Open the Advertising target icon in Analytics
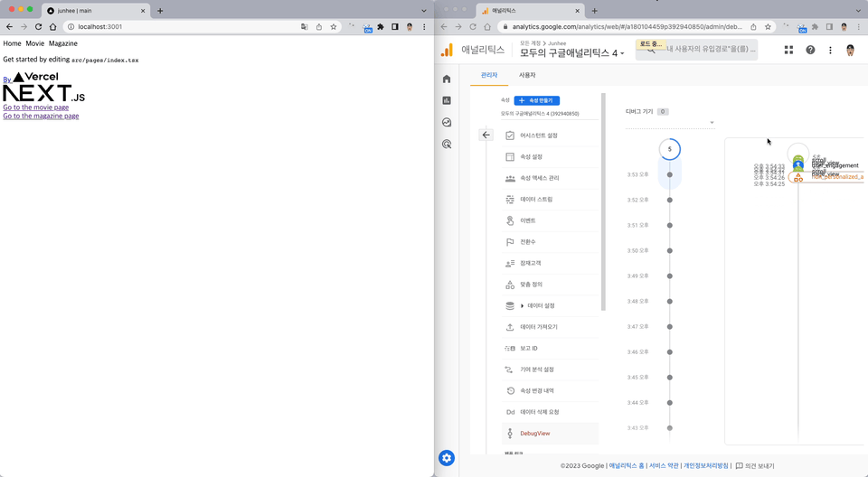 (447, 145)
